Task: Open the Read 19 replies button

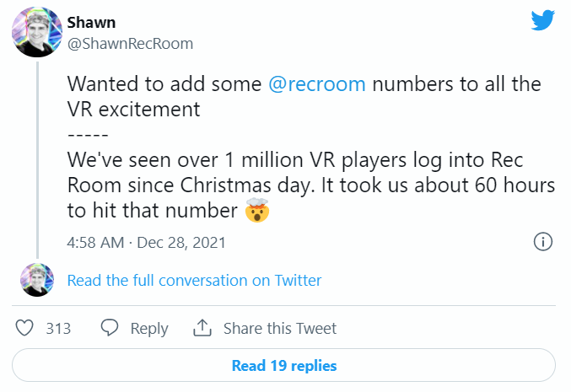Action: point(284,366)
